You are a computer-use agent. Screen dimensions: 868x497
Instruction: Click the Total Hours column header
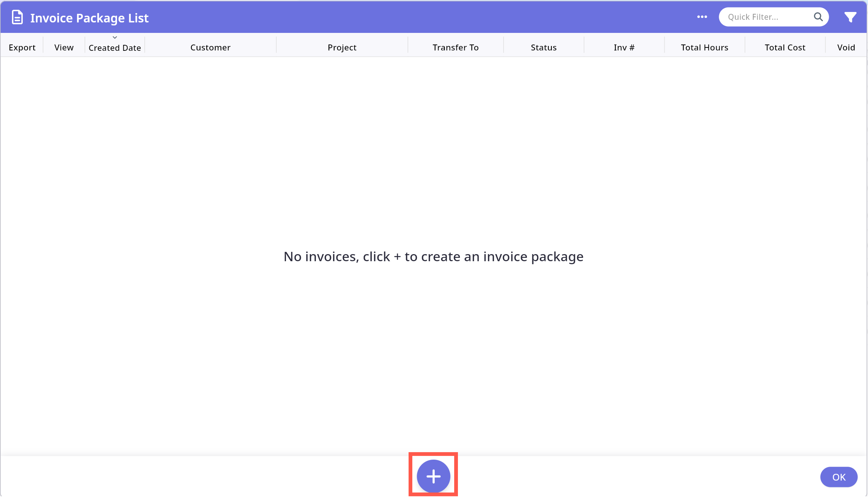pyautogui.click(x=704, y=47)
